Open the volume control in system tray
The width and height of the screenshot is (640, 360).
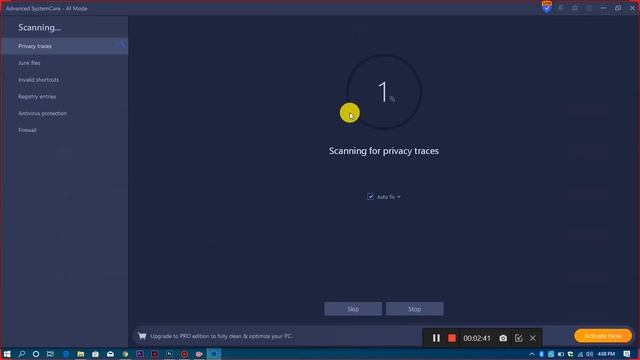tap(589, 354)
